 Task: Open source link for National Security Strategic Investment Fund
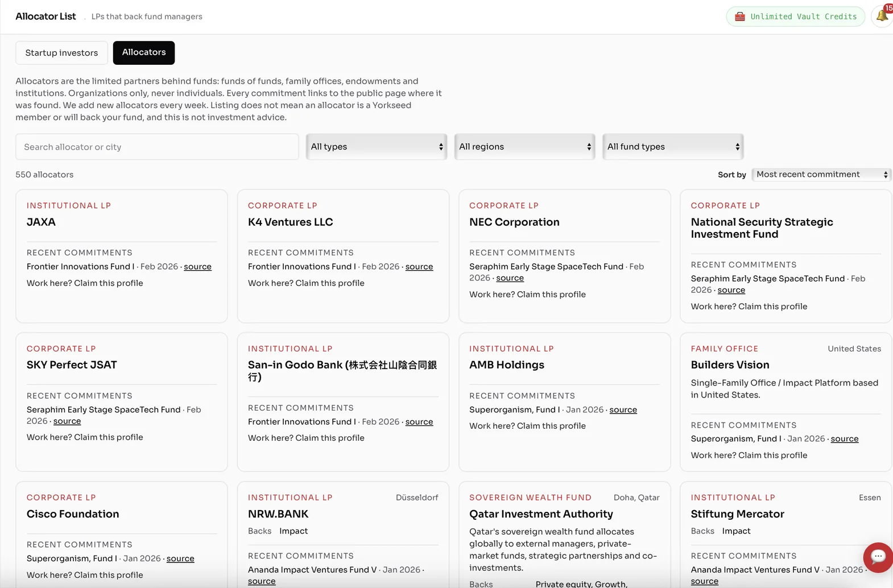[x=731, y=290]
